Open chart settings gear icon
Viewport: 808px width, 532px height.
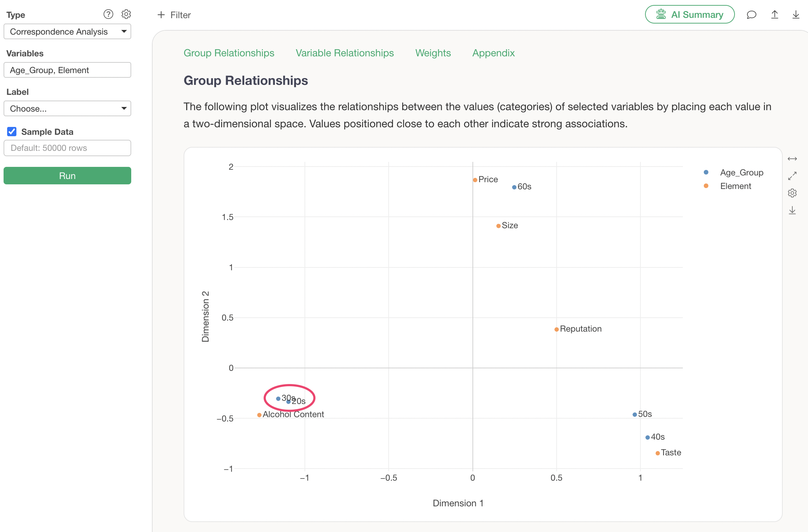tap(792, 193)
